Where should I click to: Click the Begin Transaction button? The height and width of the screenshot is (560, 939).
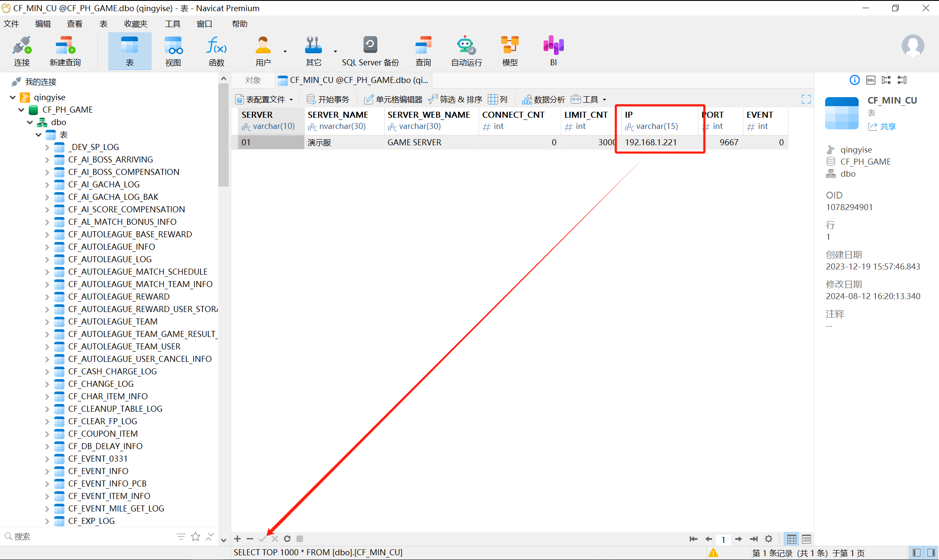(x=328, y=100)
